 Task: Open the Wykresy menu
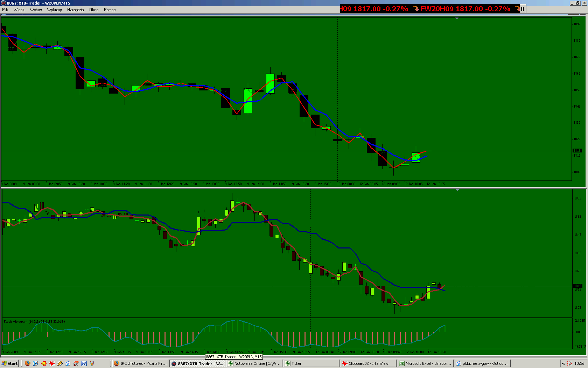[54, 10]
